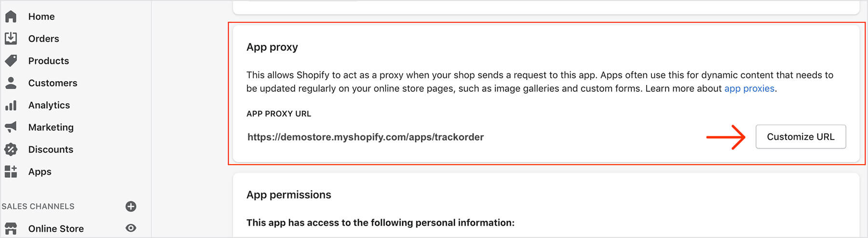
Task: Click the App proxy heading
Action: (272, 47)
